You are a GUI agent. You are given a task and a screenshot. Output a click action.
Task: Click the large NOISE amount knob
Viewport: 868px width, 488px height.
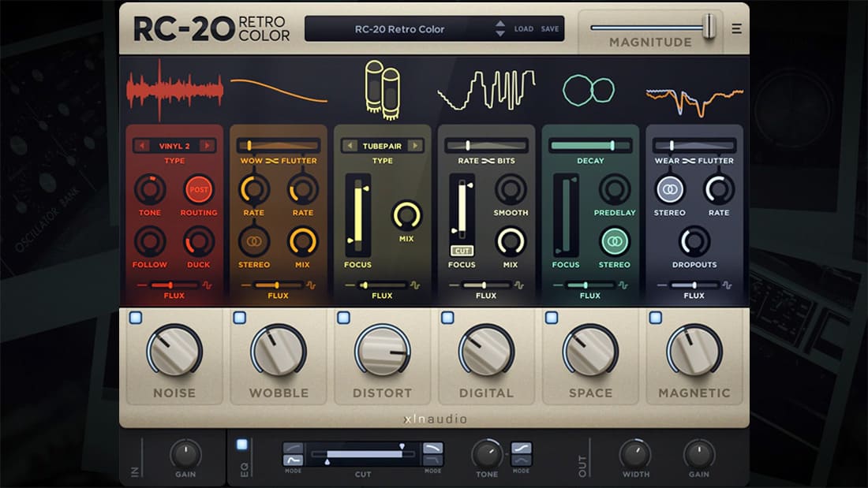[x=174, y=351]
